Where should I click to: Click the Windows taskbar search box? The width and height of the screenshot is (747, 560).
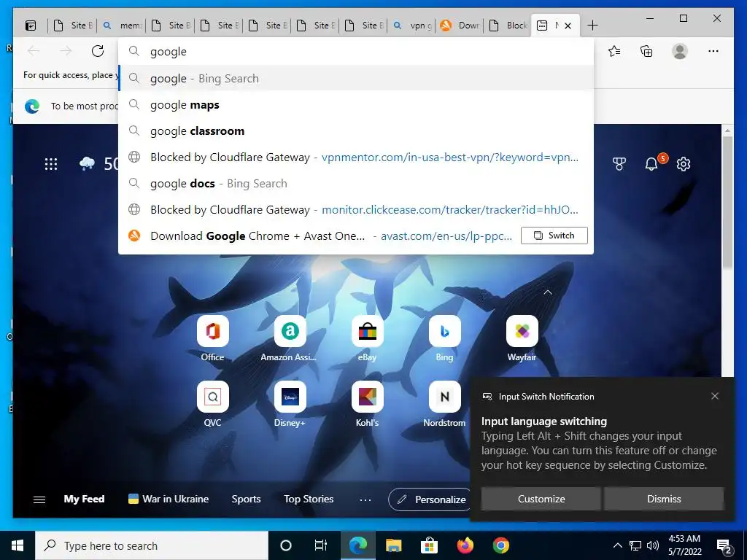coord(152,545)
